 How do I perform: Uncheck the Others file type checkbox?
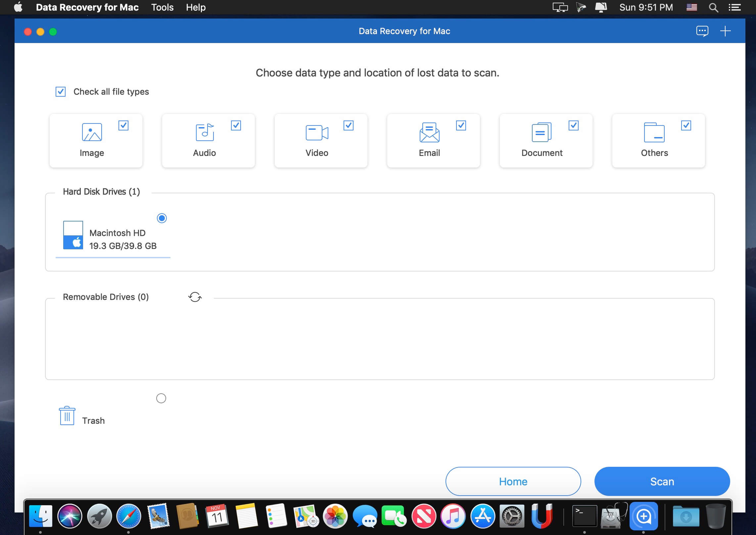[686, 125]
